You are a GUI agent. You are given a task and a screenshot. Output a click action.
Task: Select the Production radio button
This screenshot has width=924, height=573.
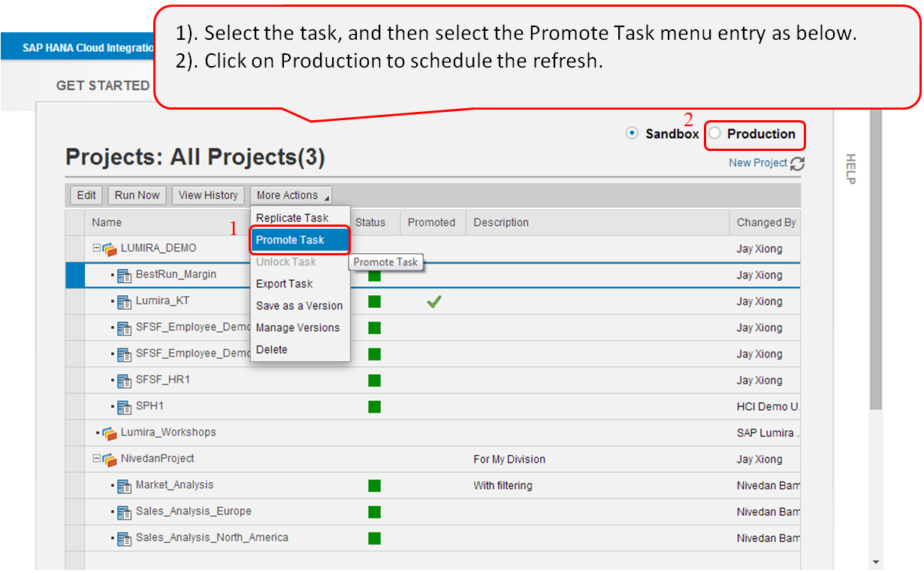(715, 134)
